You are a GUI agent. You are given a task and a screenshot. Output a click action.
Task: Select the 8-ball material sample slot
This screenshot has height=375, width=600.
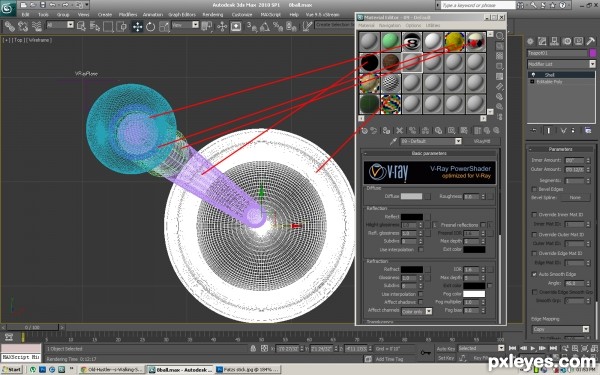point(412,42)
